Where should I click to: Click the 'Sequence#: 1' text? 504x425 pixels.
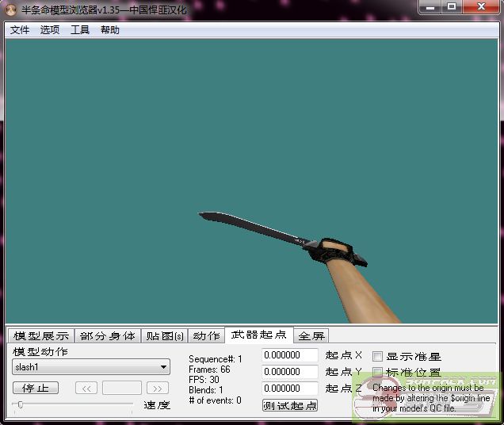point(216,359)
